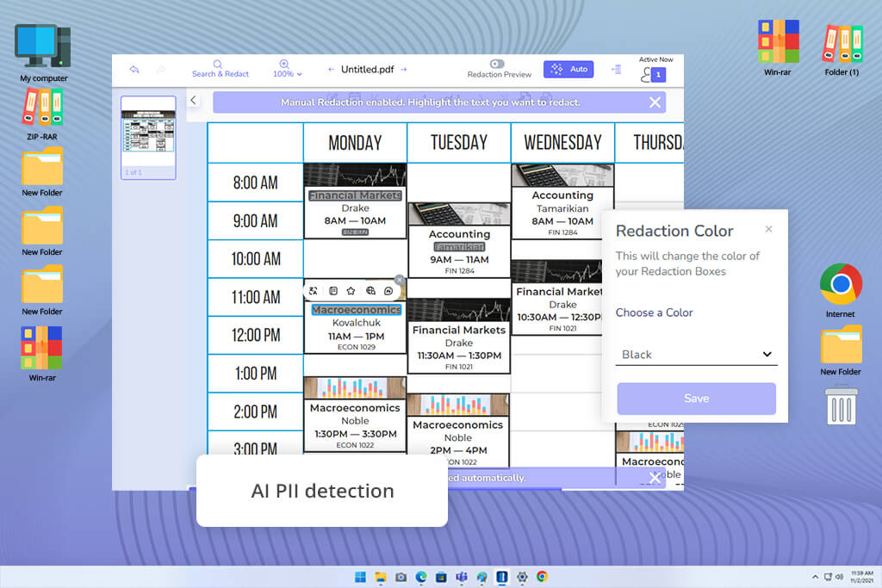Open the Windows Start menu
This screenshot has height=588, width=882.
361,577
